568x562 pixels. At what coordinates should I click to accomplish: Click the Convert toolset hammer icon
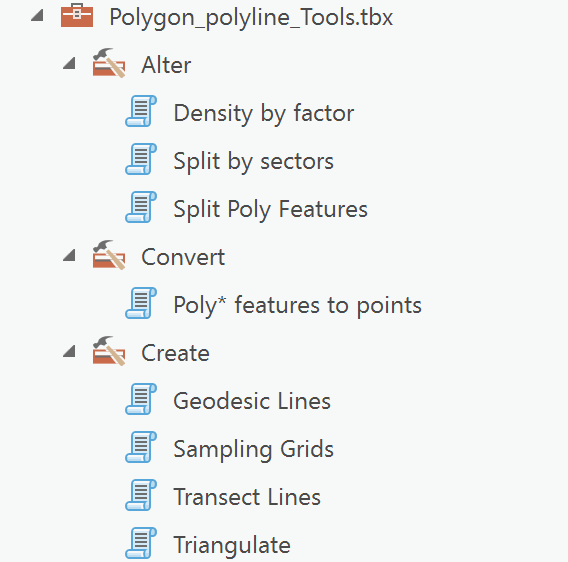[109, 255]
